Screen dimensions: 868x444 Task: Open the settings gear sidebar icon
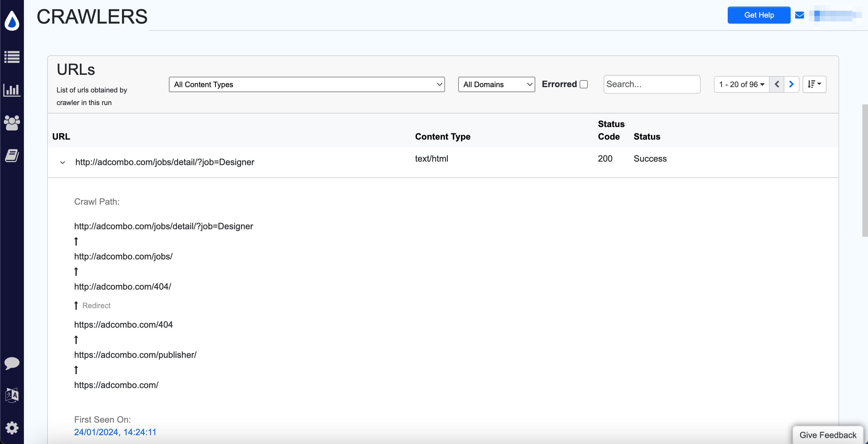pos(12,428)
